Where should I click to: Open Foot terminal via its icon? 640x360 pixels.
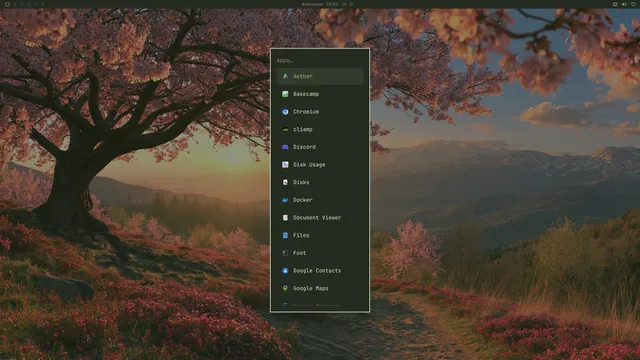[x=285, y=253]
